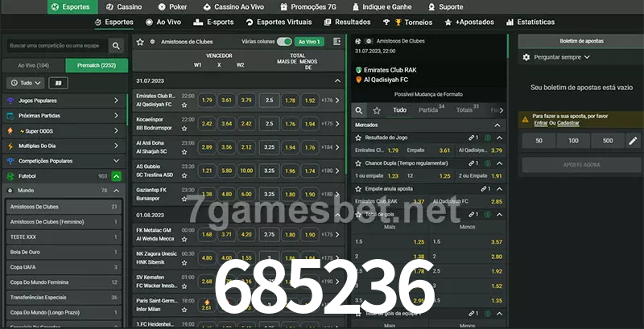644x329 pixels.
Task: Click the layout view icon next to Tudo
Action: point(58,83)
